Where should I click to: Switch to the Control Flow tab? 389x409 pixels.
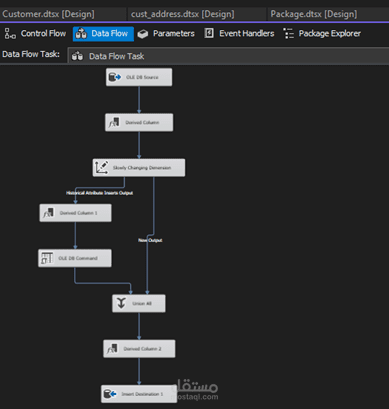[35, 34]
